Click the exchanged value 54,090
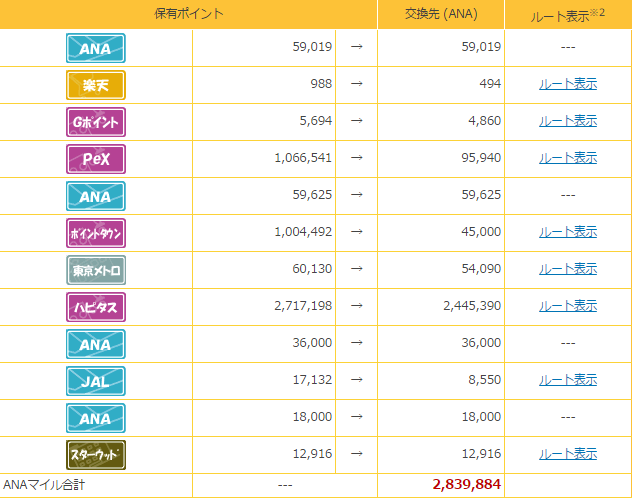This screenshot has height=498, width=632. 481,269
